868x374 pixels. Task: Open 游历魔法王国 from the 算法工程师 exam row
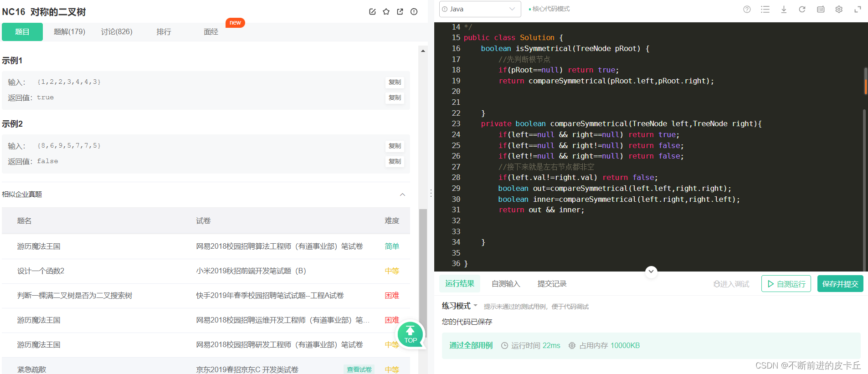[x=39, y=246]
